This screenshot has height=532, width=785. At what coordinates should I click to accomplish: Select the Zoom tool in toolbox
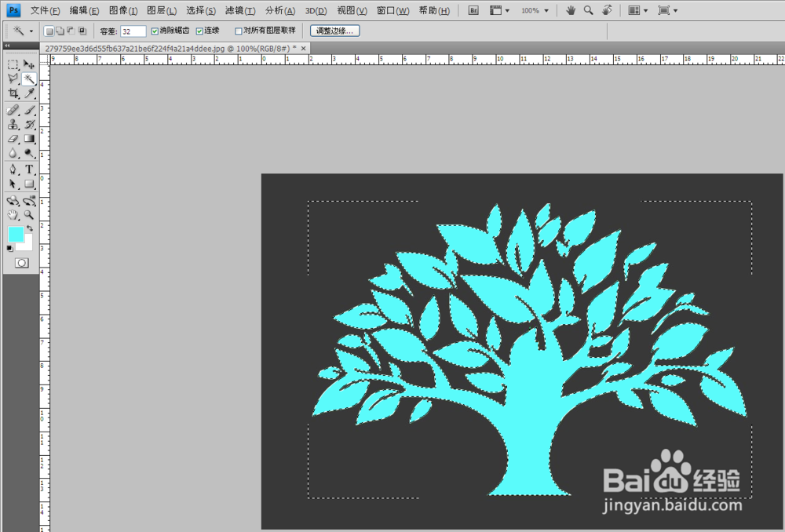pyautogui.click(x=29, y=215)
